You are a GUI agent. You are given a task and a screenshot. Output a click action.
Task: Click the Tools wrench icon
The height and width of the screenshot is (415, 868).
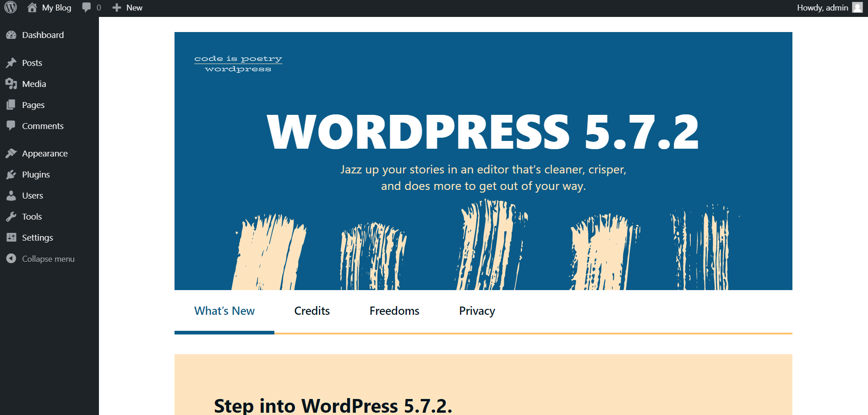click(11, 216)
